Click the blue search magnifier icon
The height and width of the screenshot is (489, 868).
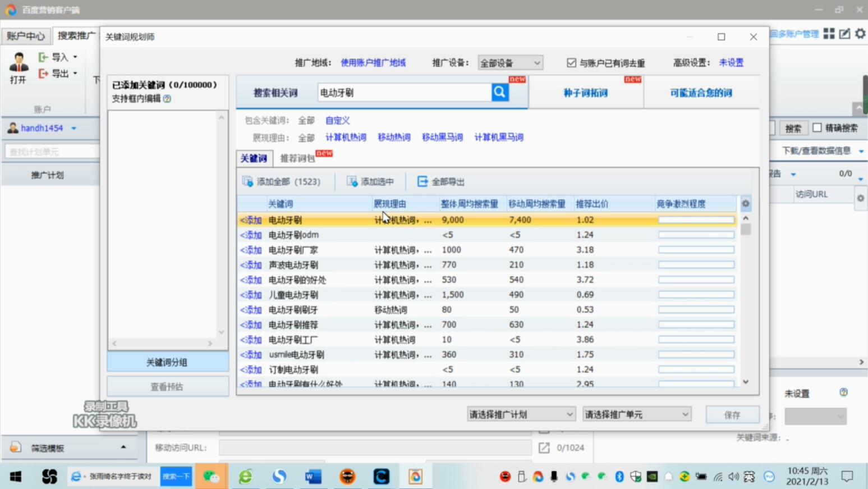click(500, 93)
